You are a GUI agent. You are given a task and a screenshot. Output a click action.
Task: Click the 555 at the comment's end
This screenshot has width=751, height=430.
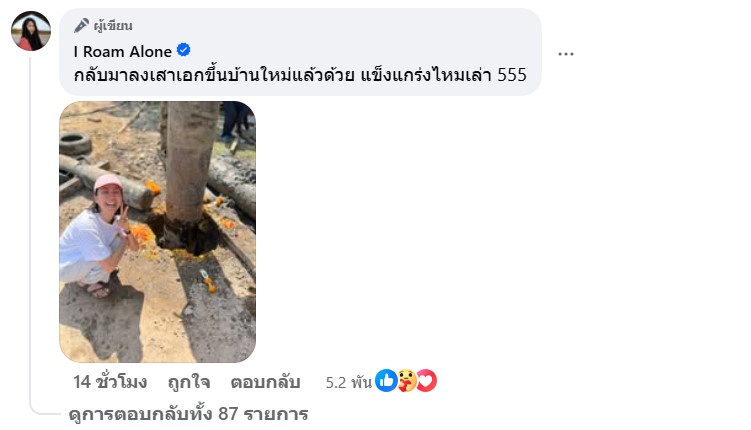pyautogui.click(x=512, y=75)
